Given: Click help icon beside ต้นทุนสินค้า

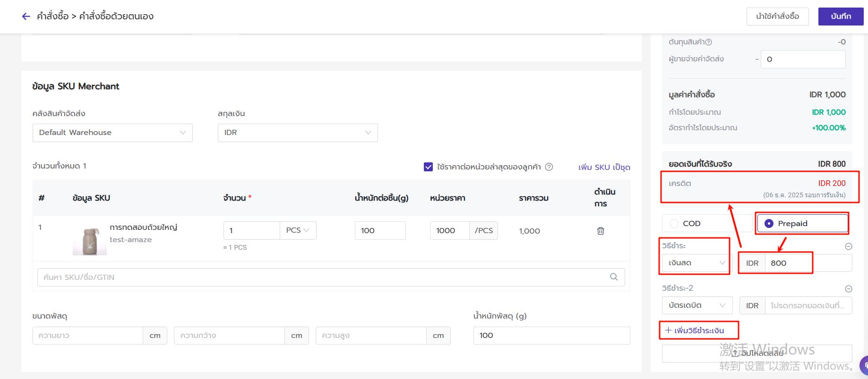Looking at the screenshot, I should [708, 42].
